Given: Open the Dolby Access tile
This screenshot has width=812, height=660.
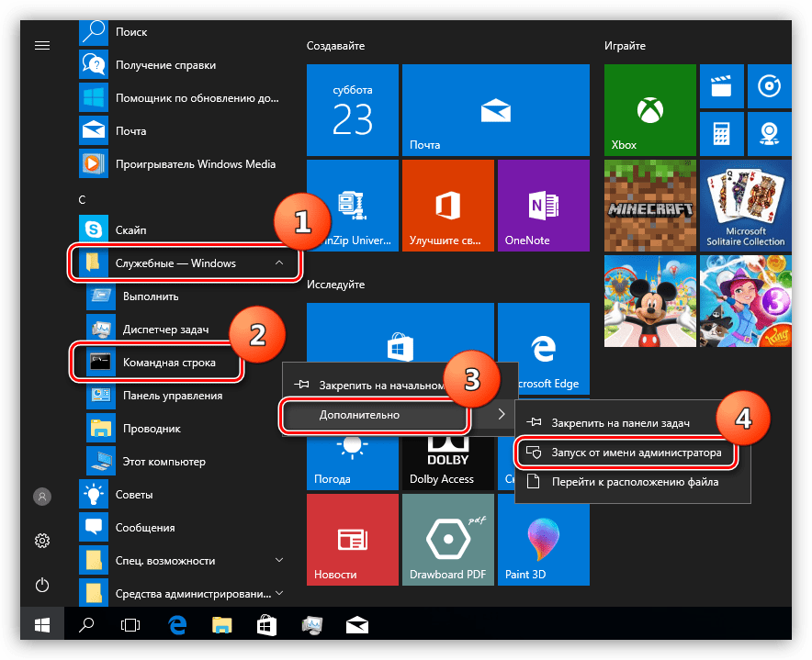Looking at the screenshot, I should (x=447, y=462).
